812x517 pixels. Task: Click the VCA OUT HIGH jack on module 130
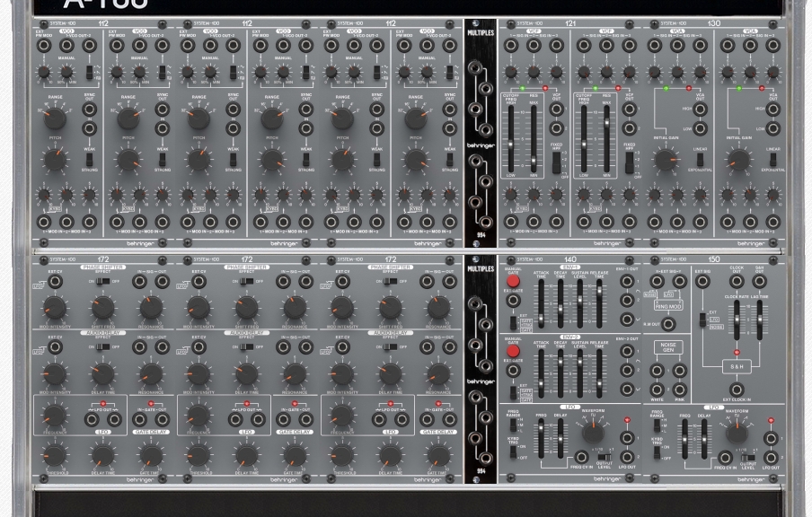pyautogui.click(x=701, y=110)
